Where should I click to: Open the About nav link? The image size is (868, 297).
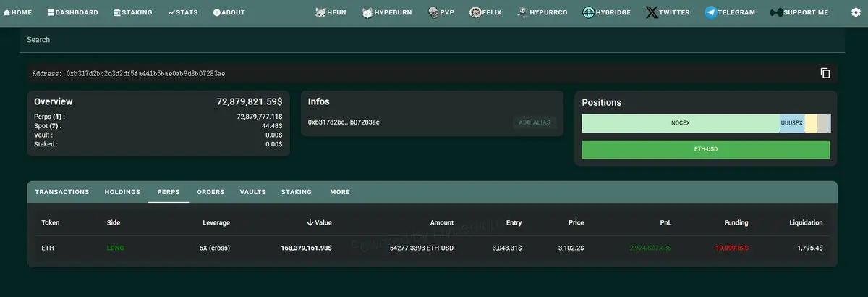pyautogui.click(x=229, y=12)
